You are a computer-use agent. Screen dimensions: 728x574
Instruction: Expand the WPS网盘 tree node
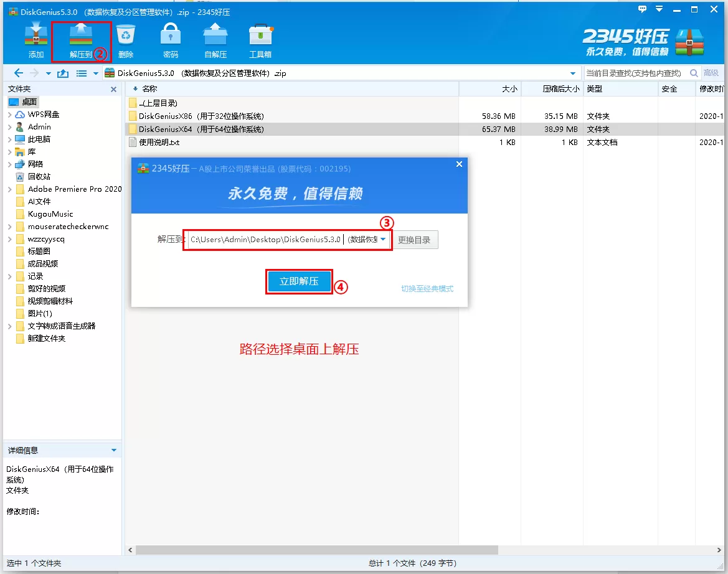coord(9,115)
